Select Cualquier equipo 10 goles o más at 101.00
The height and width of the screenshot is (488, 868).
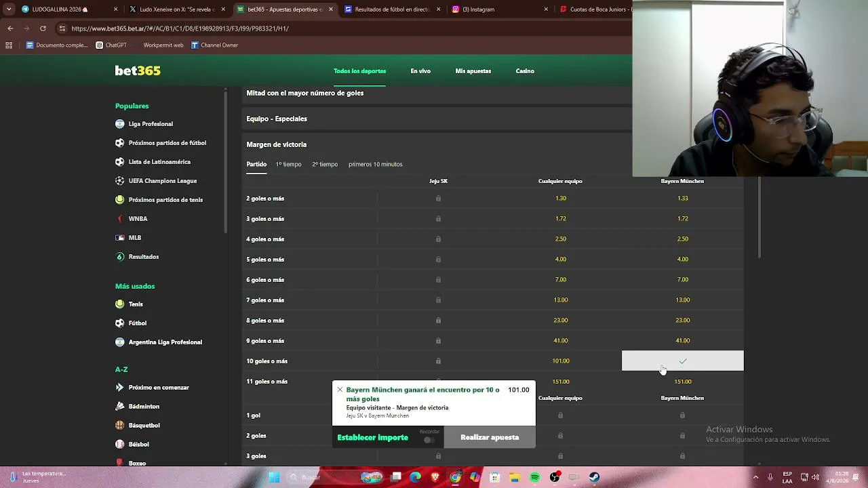(561, 361)
